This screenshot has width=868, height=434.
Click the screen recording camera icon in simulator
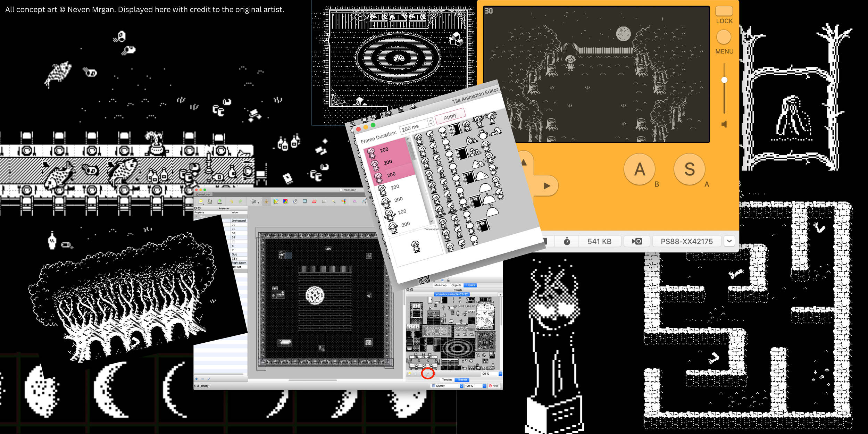click(637, 241)
